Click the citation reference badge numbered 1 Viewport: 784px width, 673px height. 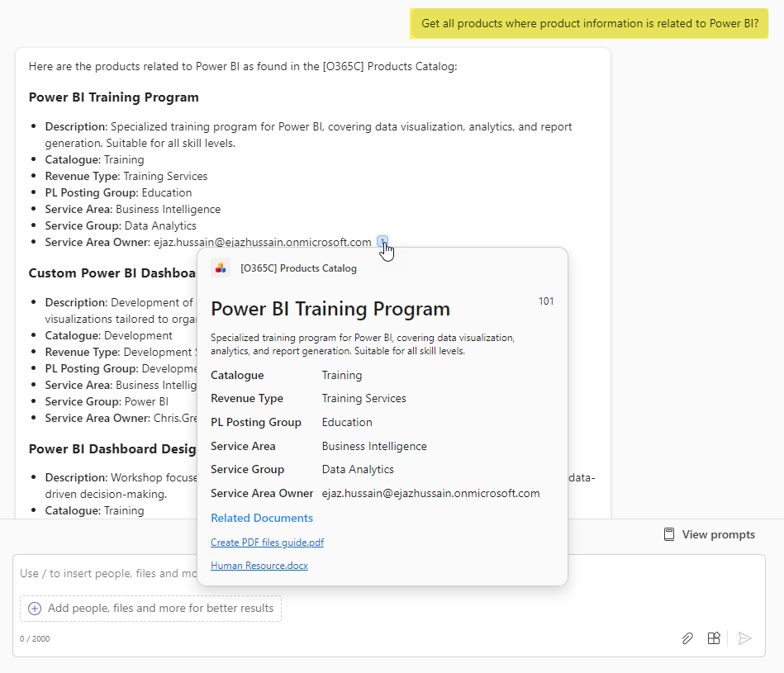pyautogui.click(x=382, y=241)
